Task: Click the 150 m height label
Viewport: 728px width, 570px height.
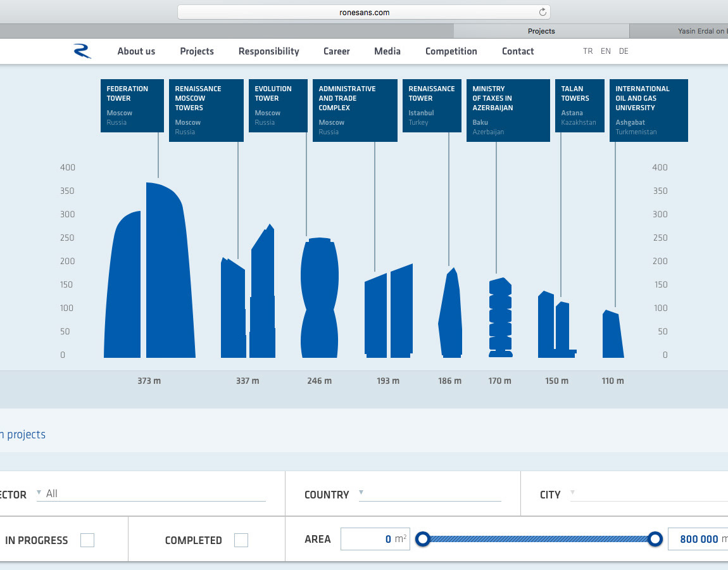Action: tap(556, 381)
